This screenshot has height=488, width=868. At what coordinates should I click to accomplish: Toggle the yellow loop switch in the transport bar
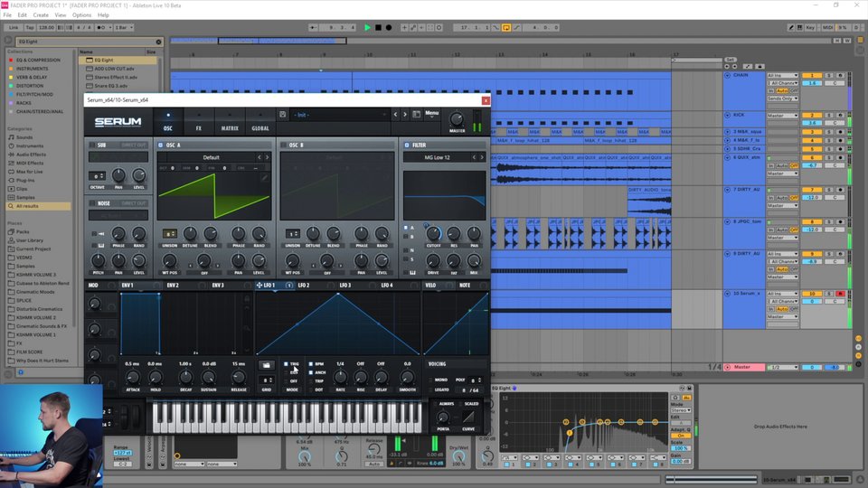coord(506,27)
